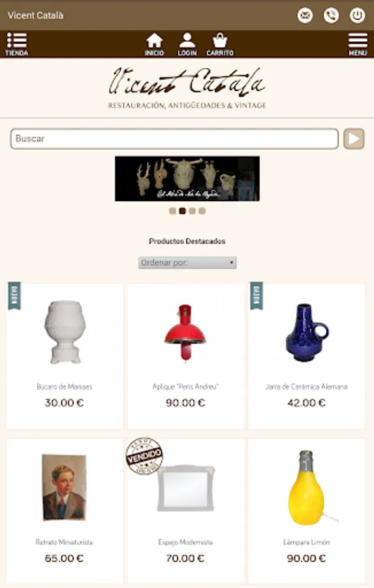Open the Tienda list icon

tap(17, 44)
